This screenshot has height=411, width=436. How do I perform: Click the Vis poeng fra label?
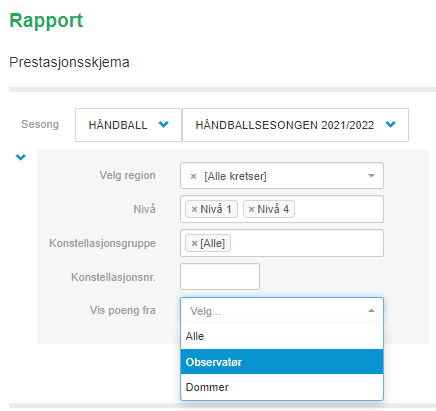(x=123, y=310)
